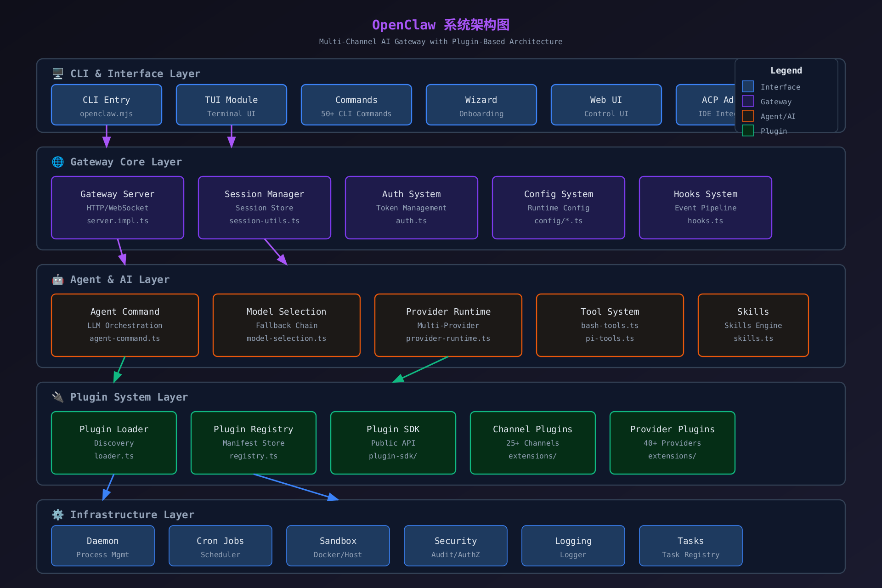The width and height of the screenshot is (882, 588).
Task: Click the blue Interface legend swatch
Action: [748, 87]
